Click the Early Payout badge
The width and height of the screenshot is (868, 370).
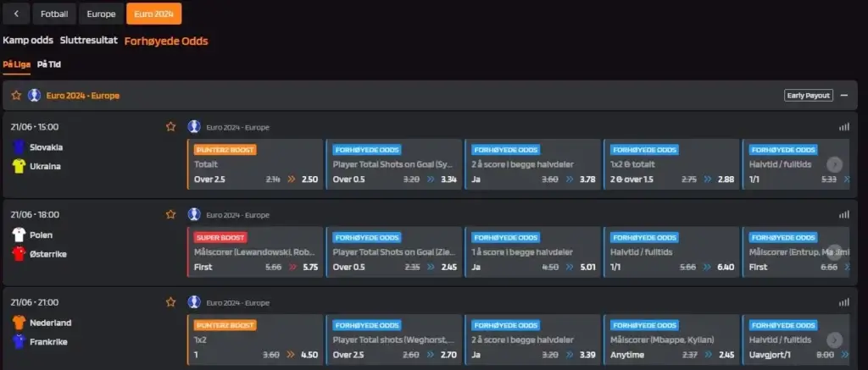(809, 95)
